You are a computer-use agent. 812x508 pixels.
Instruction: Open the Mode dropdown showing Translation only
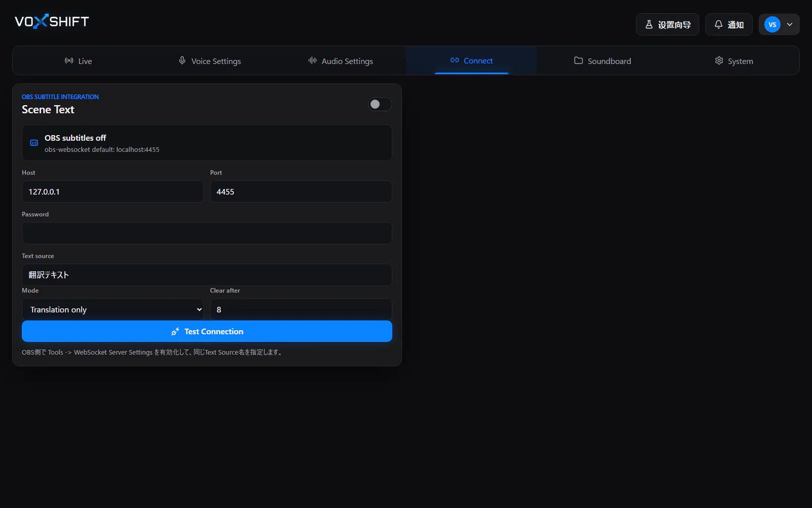tap(113, 309)
